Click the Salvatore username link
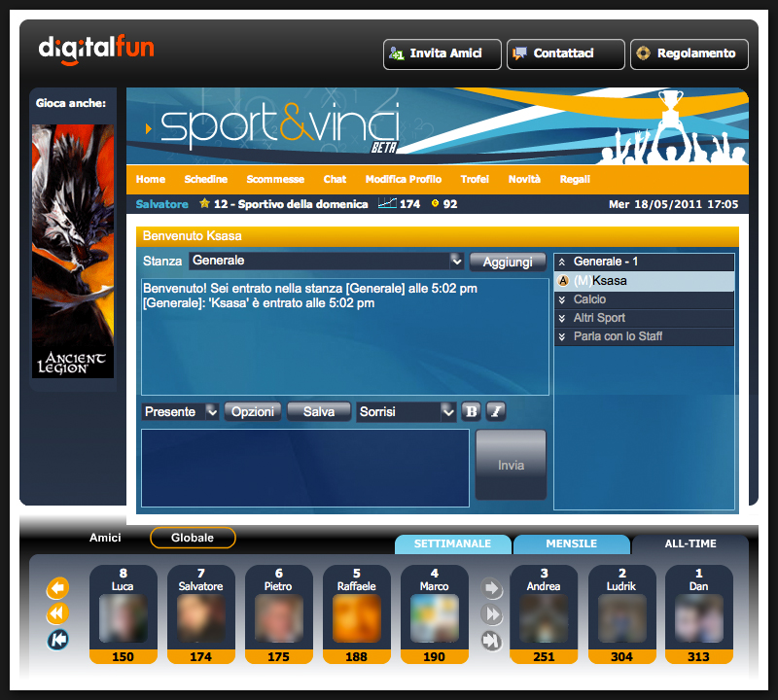778x700 pixels. 161,204
